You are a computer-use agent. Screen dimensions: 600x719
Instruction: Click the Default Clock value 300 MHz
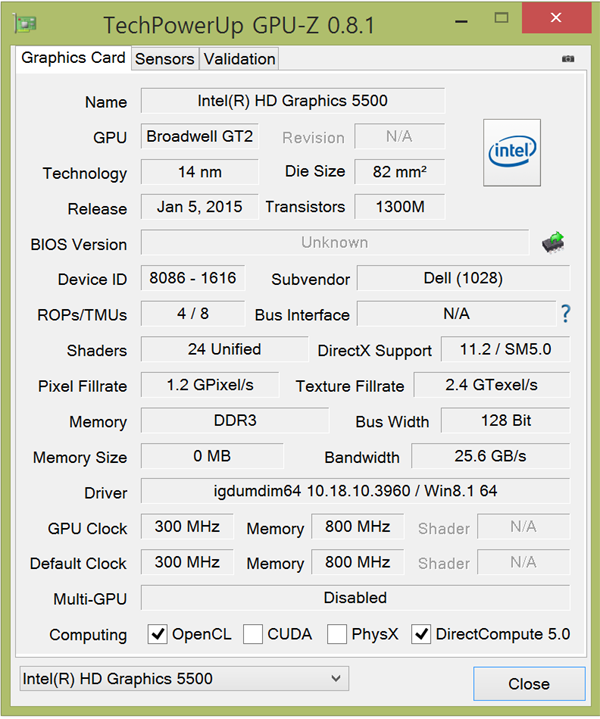(x=187, y=562)
